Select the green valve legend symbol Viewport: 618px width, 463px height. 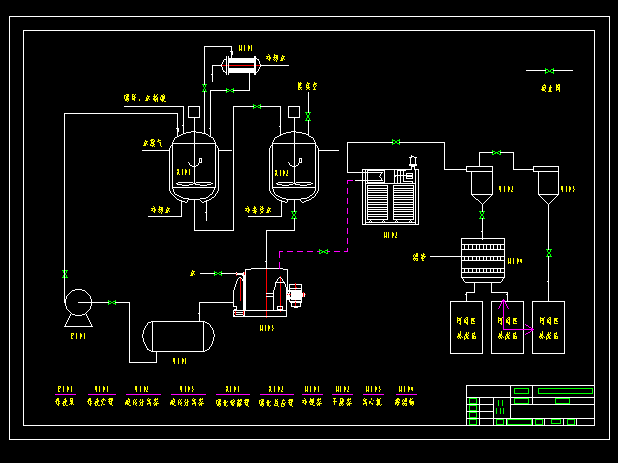(x=549, y=71)
